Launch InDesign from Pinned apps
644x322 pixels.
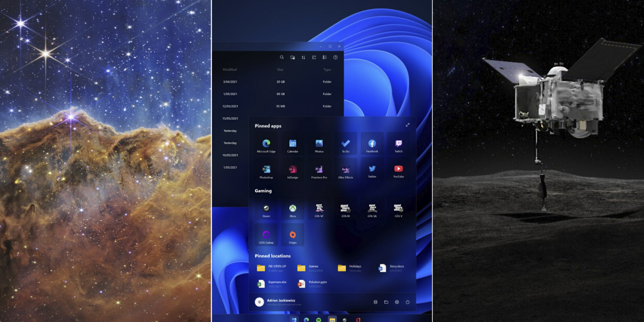click(x=292, y=170)
